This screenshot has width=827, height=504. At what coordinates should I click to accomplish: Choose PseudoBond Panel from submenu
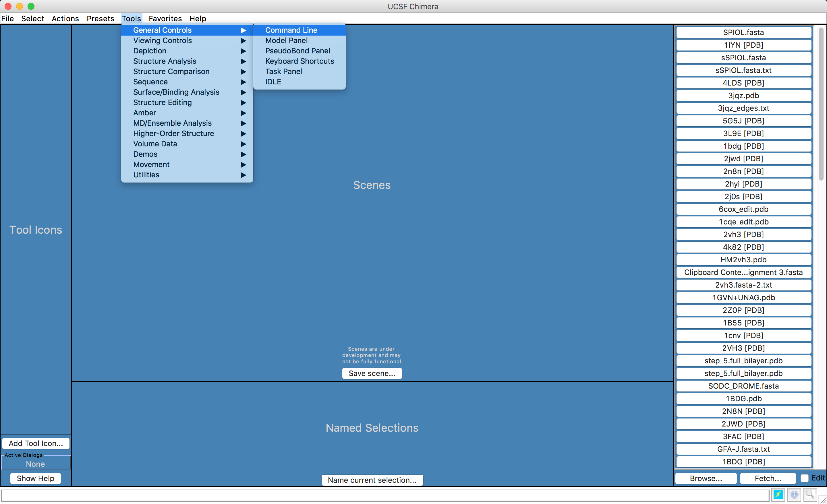(300, 51)
